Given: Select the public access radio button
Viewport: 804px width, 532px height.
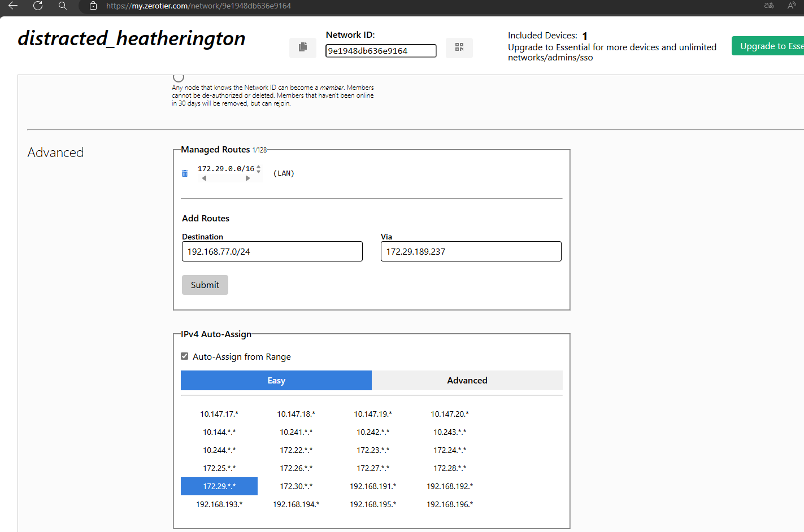Looking at the screenshot, I should click(179, 77).
